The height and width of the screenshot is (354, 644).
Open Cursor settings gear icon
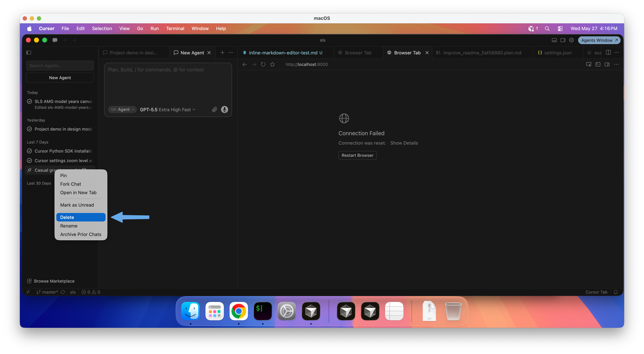coord(571,40)
